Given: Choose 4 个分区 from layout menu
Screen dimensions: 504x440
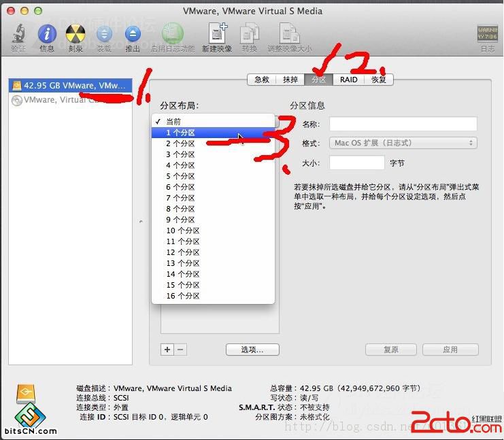Looking at the screenshot, I should (x=213, y=165).
